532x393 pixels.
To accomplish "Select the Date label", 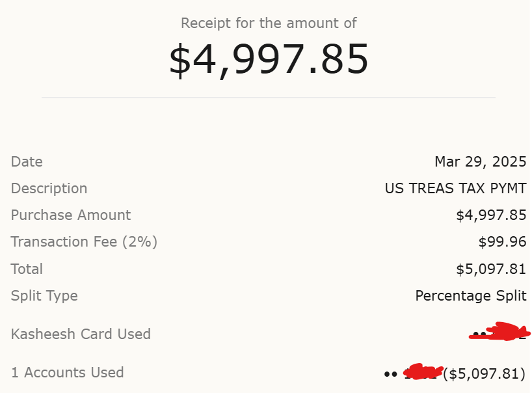I will tap(27, 161).
